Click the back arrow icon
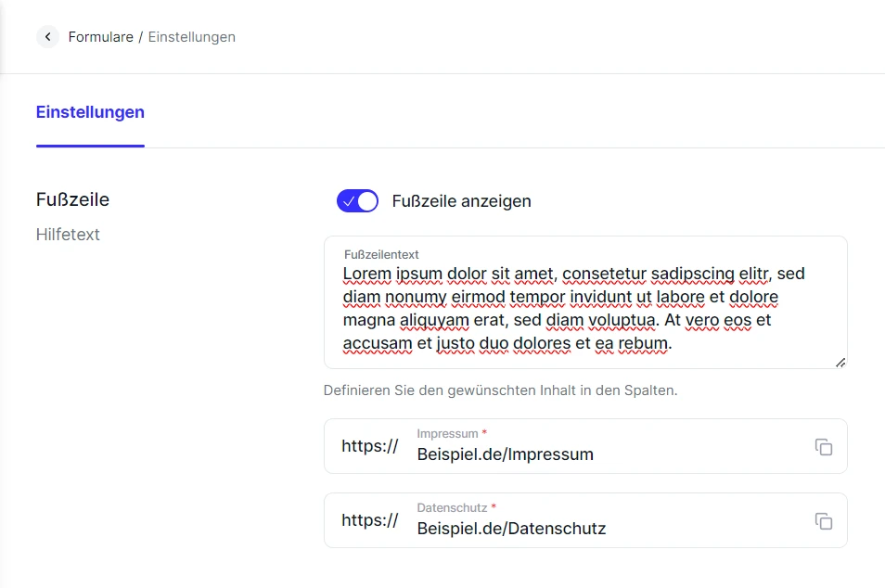The height and width of the screenshot is (588, 885). (x=48, y=37)
